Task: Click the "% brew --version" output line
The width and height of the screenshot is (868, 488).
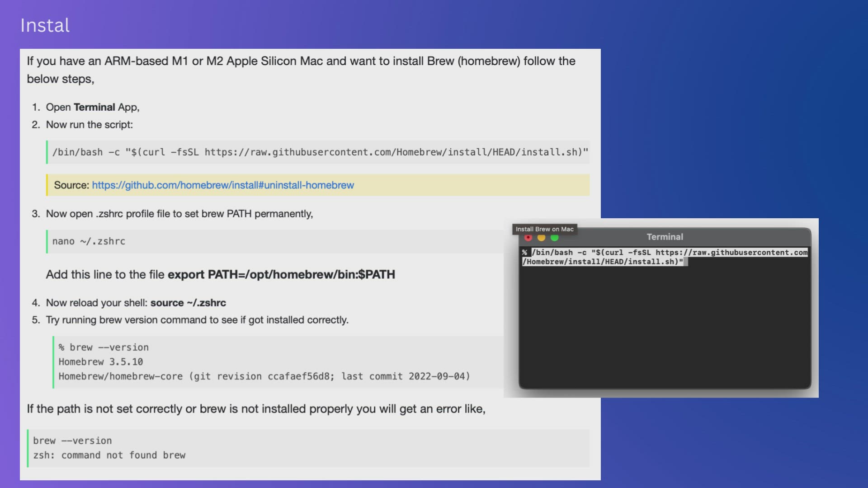Action: (x=104, y=347)
